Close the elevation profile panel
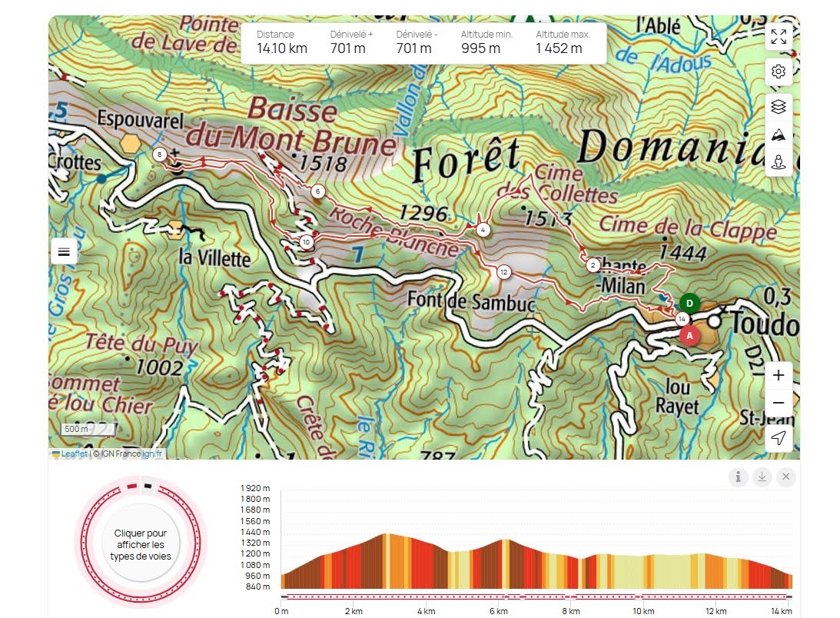Viewport: 840px width, 618px height. pyautogui.click(x=785, y=477)
